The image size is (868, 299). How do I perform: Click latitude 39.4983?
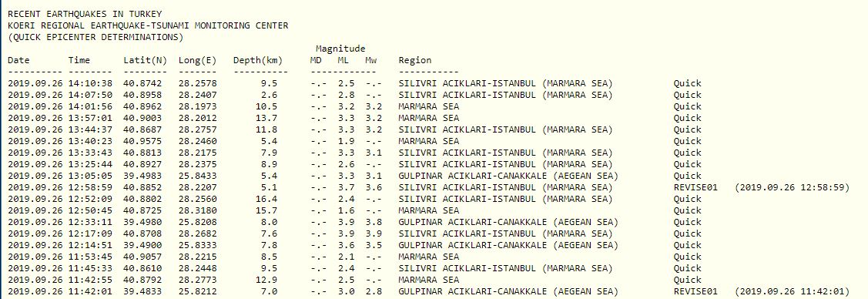coord(142,176)
